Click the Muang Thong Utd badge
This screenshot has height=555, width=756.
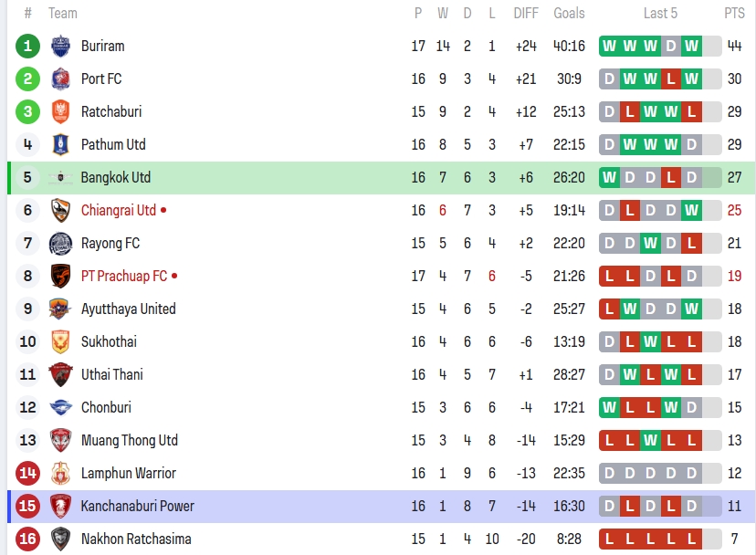[x=60, y=440]
